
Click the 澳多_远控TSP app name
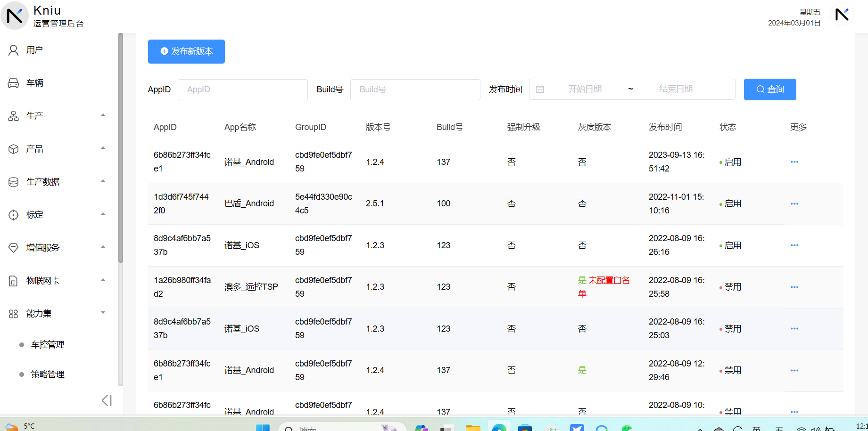coord(251,287)
